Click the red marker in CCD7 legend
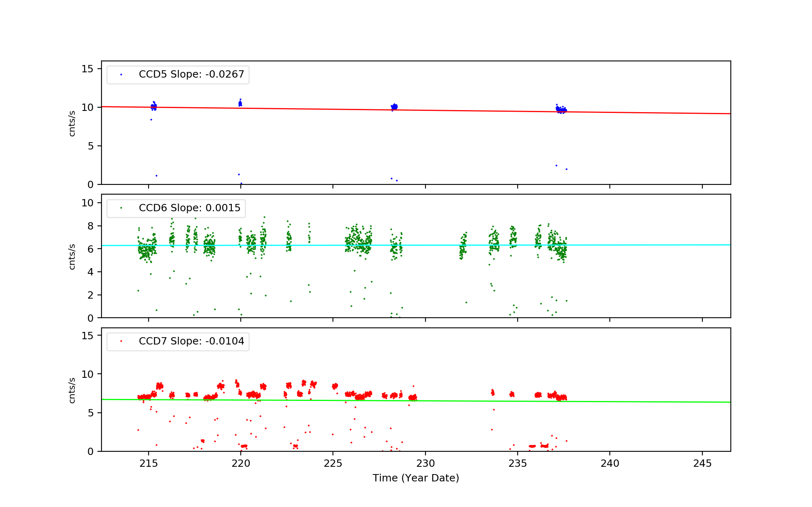The height and width of the screenshot is (507, 812). [x=121, y=341]
